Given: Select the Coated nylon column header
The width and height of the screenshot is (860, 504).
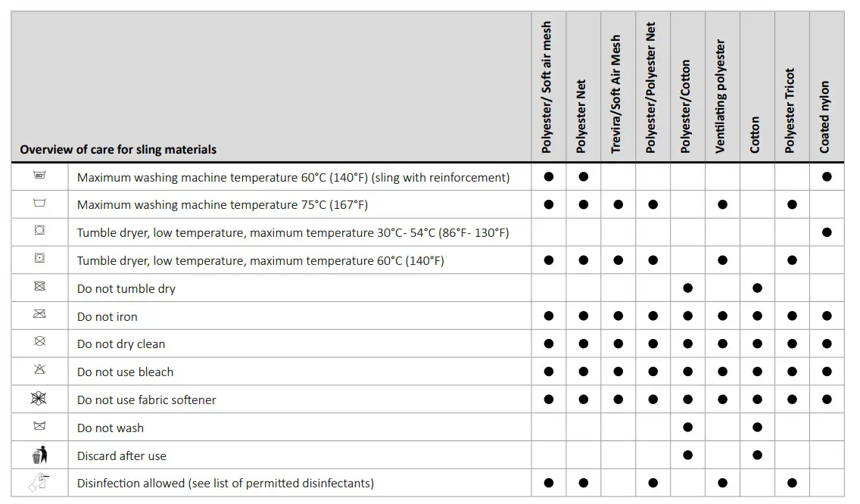Looking at the screenshot, I should (825, 117).
